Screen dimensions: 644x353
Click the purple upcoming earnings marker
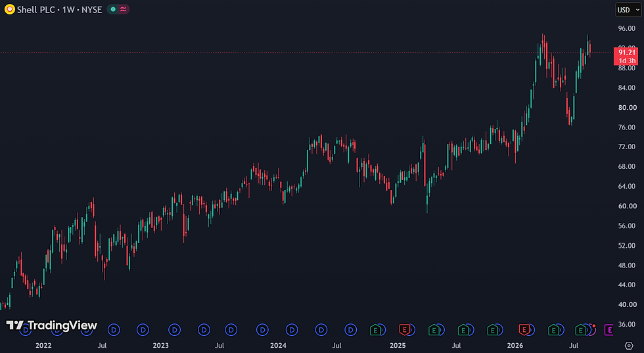click(x=610, y=329)
